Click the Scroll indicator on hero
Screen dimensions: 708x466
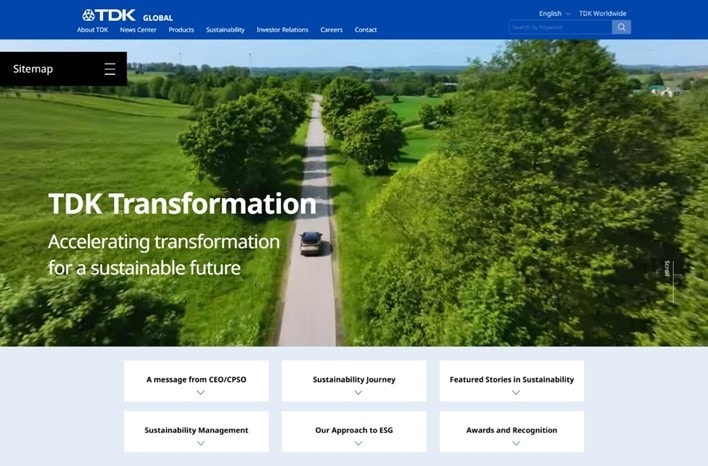(x=670, y=281)
